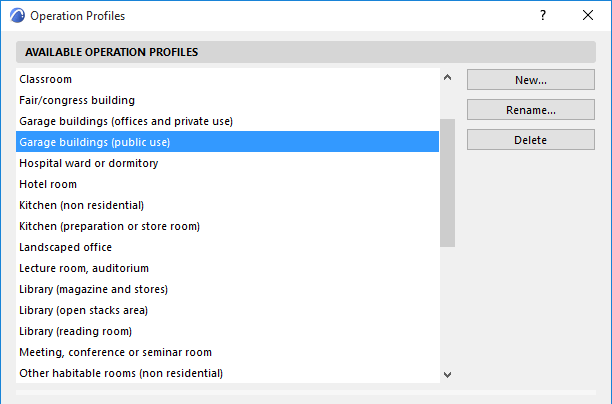This screenshot has height=404, width=612.
Task: Choose Kitchen (preparation or store room)
Action: click(x=109, y=226)
